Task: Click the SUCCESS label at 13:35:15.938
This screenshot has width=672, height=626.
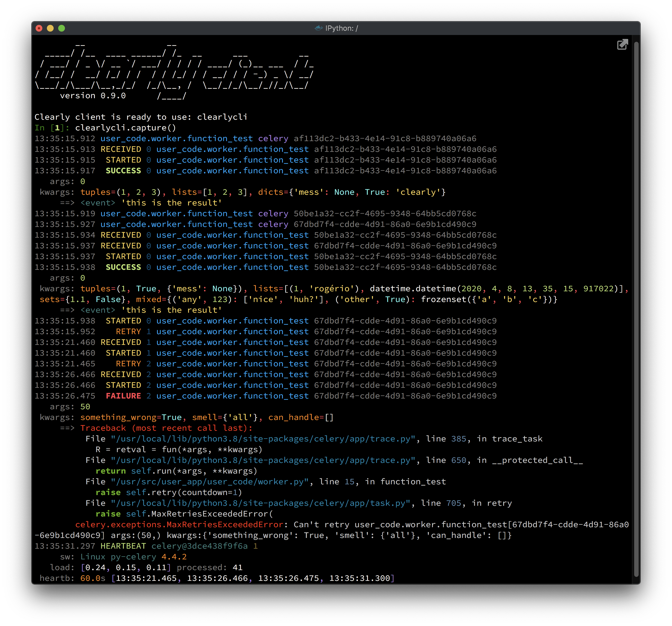Action: [x=123, y=267]
